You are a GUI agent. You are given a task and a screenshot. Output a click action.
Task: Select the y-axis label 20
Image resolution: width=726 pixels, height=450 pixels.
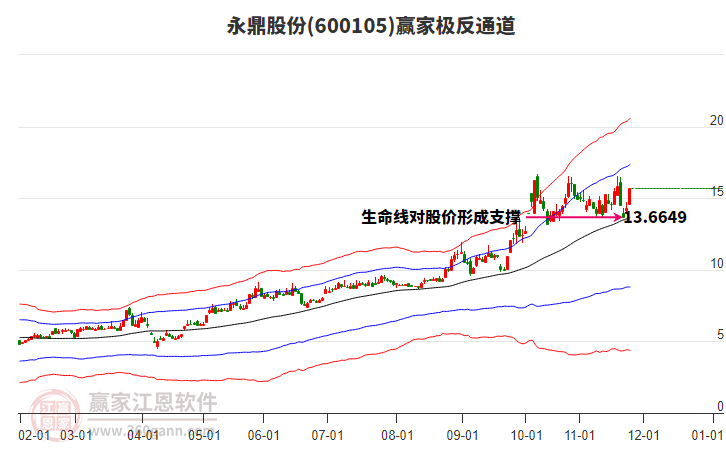point(716,120)
